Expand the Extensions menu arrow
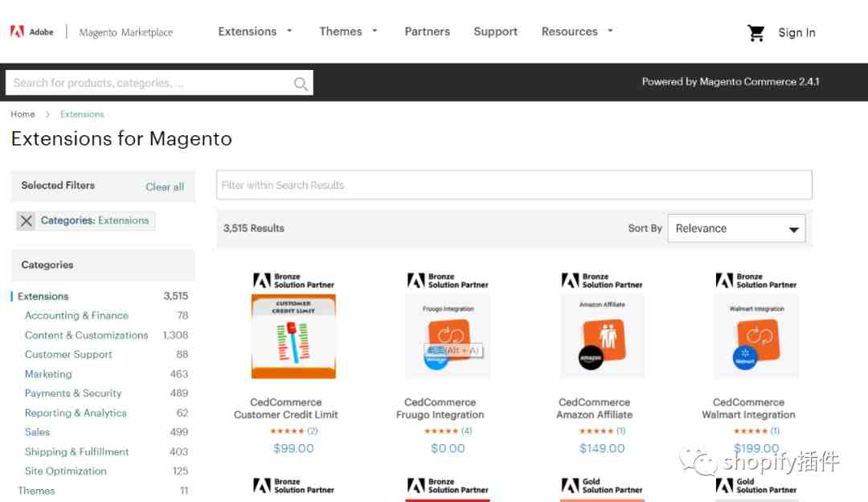The width and height of the screenshot is (868, 502). click(289, 31)
